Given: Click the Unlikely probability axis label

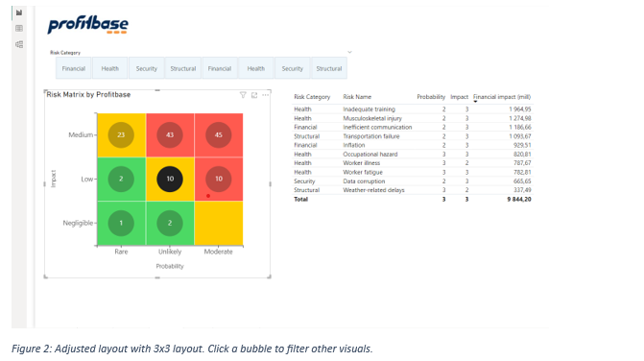Looking at the screenshot, I should pyautogui.click(x=170, y=252).
